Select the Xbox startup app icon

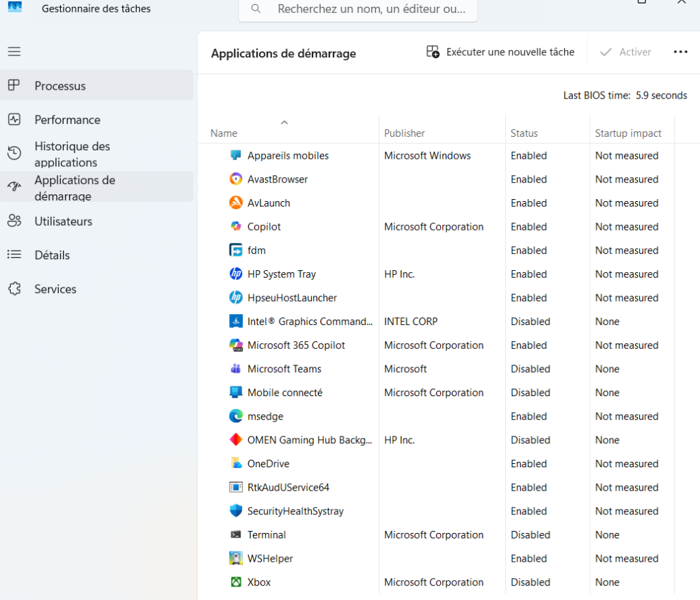pos(236,582)
